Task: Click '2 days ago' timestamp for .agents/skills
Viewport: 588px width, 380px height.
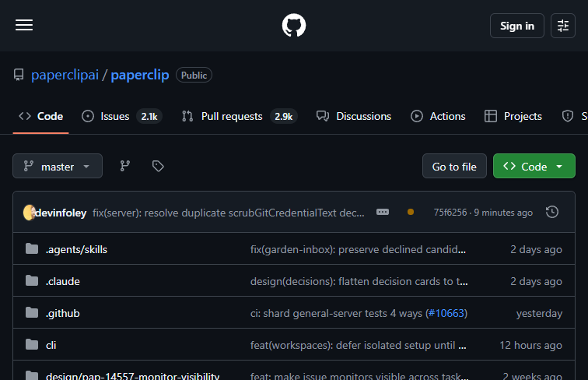Action: click(x=536, y=249)
